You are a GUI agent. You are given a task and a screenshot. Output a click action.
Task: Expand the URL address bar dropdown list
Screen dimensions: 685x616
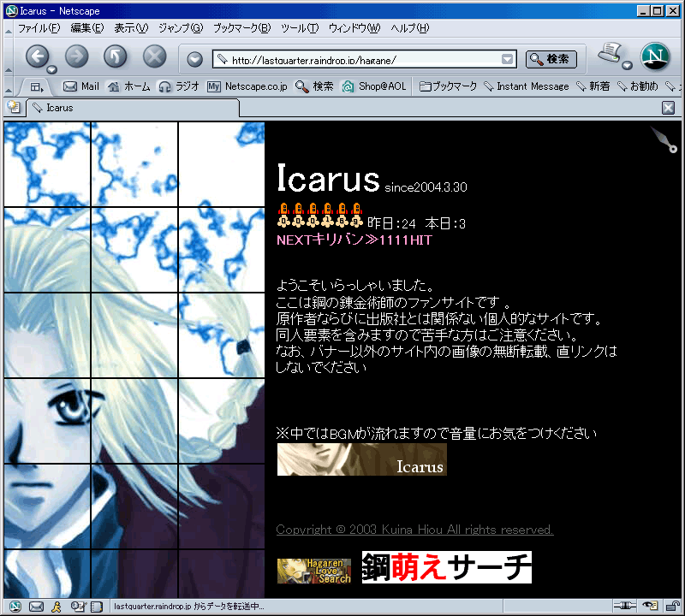(x=507, y=59)
